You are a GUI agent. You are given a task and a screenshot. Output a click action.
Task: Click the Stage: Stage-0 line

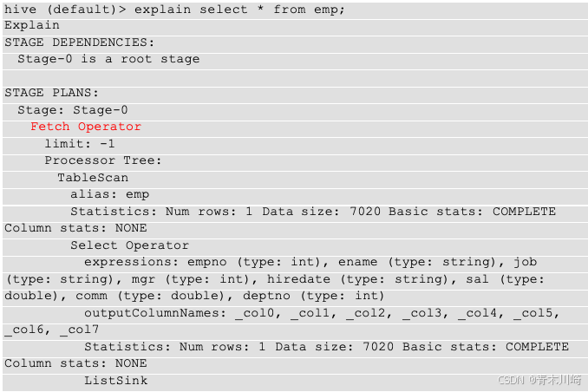point(73,110)
